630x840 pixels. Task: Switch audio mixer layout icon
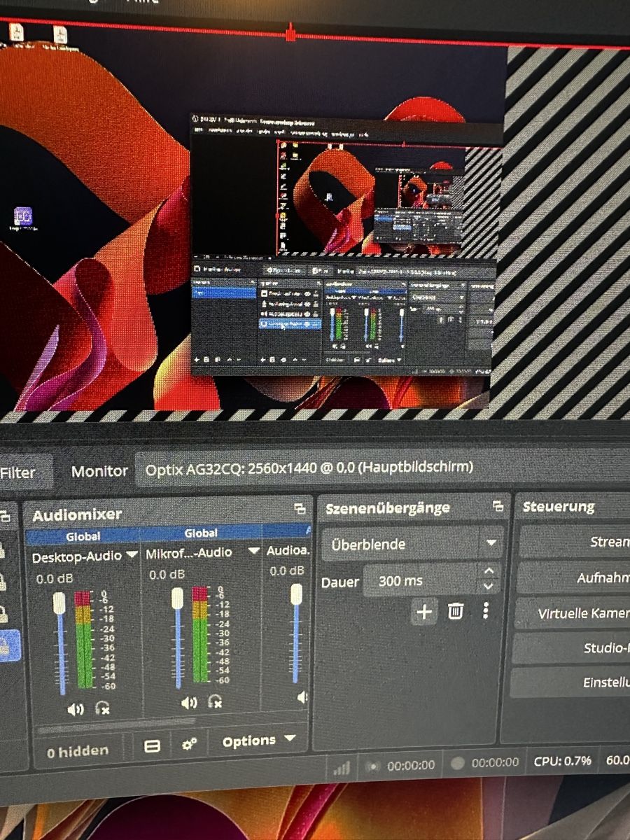click(152, 746)
